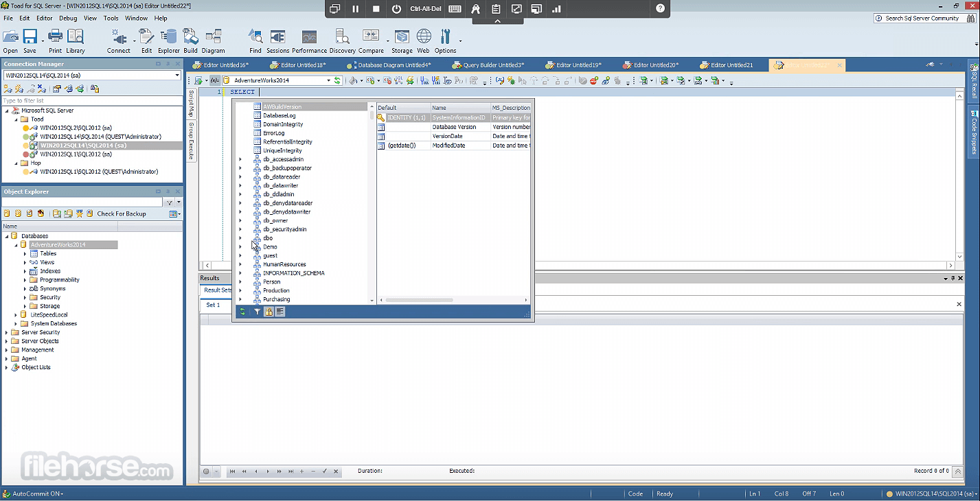The image size is (980, 501).
Task: Launch the Explorer database tool
Action: coord(169,41)
